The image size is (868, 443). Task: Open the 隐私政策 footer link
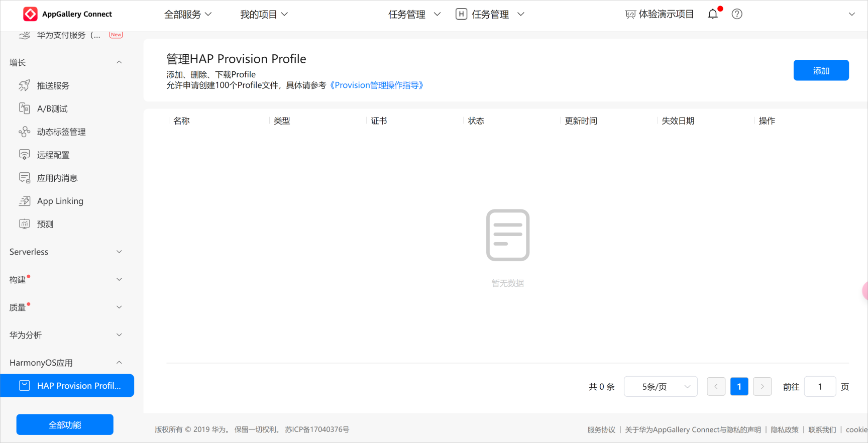pos(785,429)
